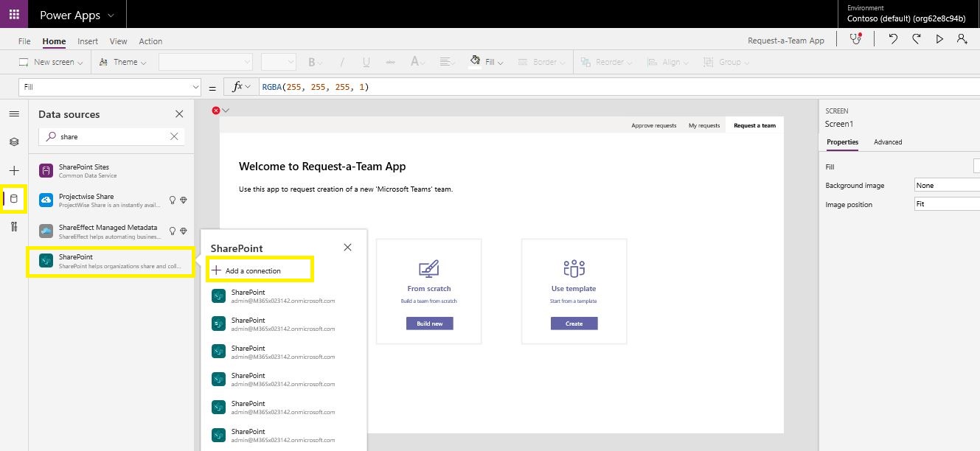This screenshot has width=980, height=451.
Task: Open the Data sources cylinder icon
Action: (x=14, y=199)
